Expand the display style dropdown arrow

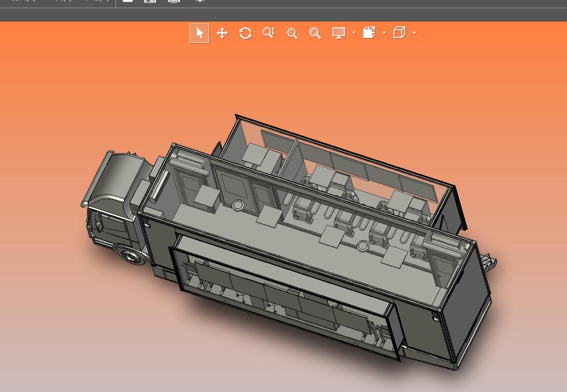coord(384,33)
